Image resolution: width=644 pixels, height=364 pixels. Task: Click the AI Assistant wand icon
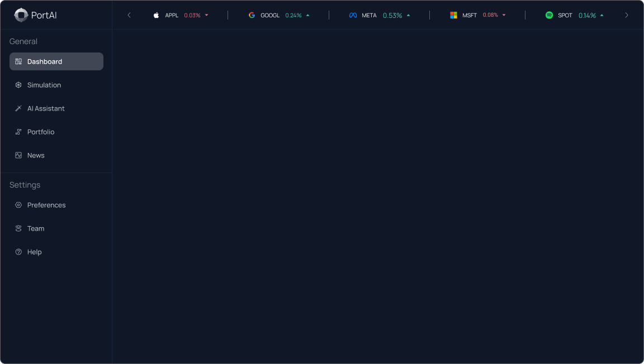coord(18,108)
